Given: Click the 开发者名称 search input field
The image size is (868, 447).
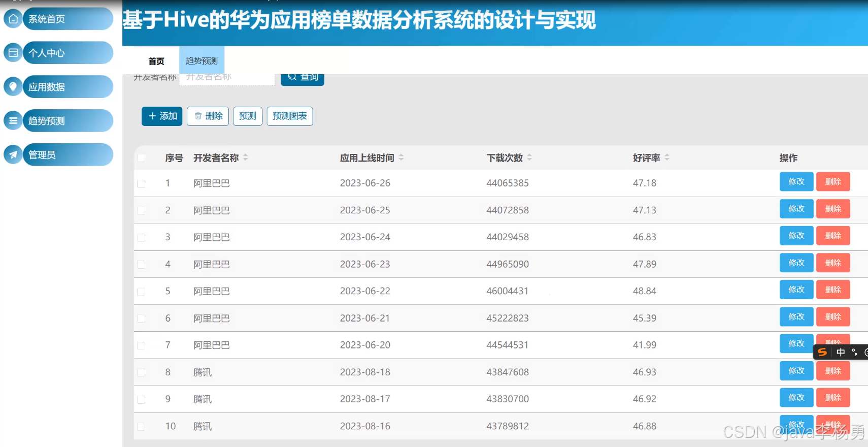Looking at the screenshot, I should (x=227, y=78).
